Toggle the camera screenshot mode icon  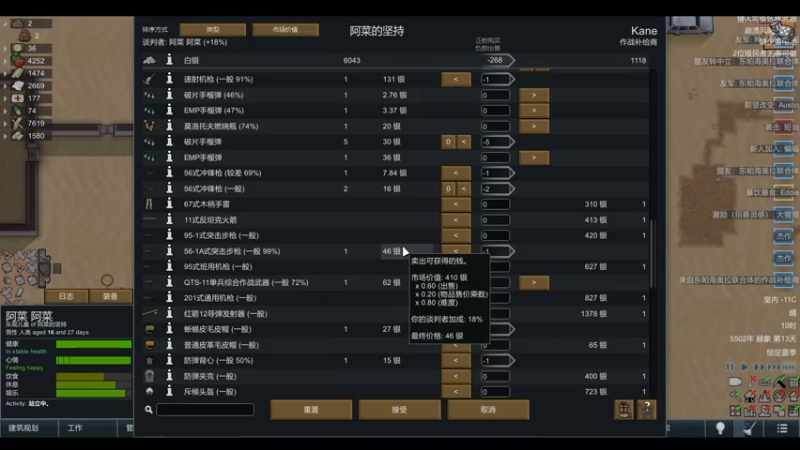pos(735,382)
